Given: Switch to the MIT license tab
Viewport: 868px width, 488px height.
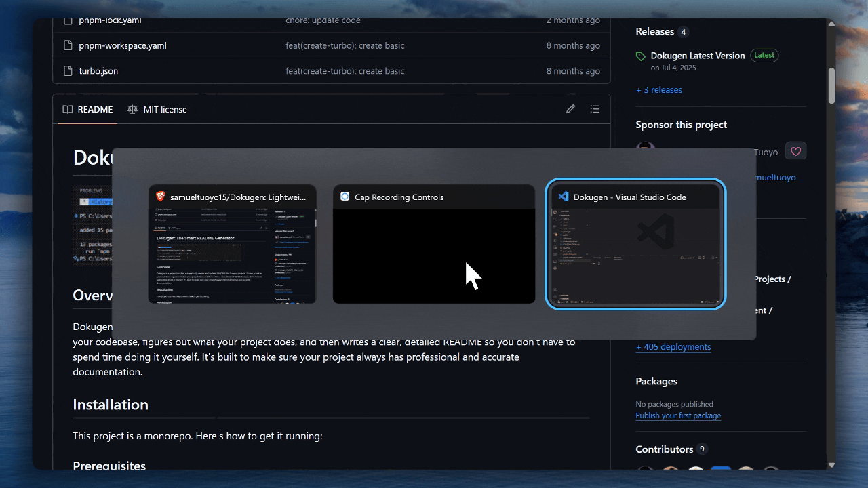Looking at the screenshot, I should [x=157, y=109].
